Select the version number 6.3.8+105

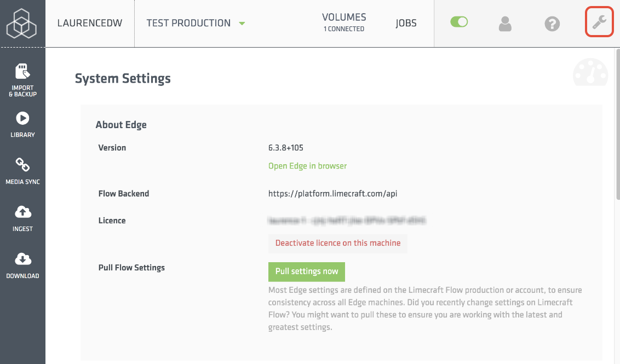point(285,148)
